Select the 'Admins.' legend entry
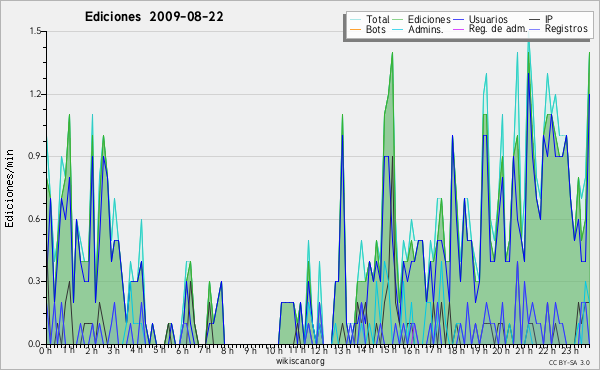 pos(426,29)
